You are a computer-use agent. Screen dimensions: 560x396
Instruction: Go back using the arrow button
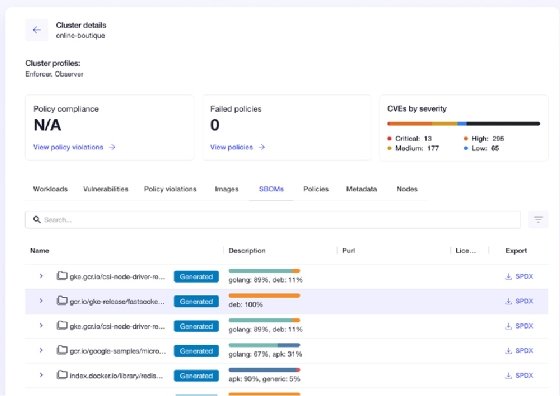(x=36, y=30)
